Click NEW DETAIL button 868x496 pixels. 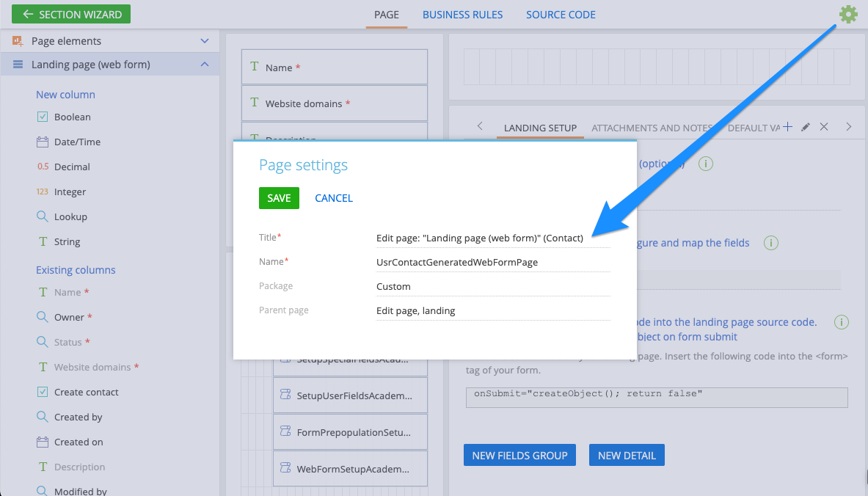click(627, 455)
